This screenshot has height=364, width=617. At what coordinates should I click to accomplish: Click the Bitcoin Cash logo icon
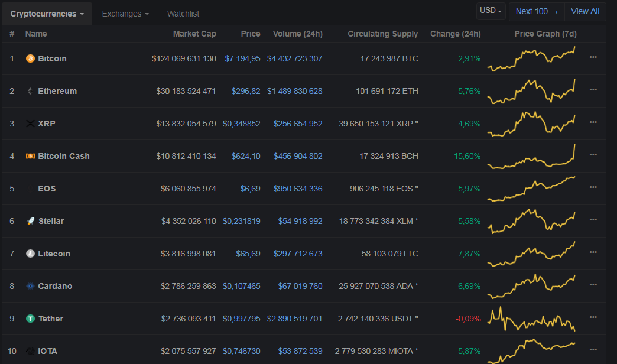point(30,156)
